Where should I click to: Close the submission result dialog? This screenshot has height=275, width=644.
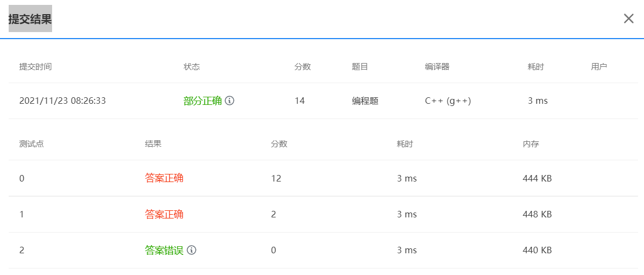click(628, 18)
